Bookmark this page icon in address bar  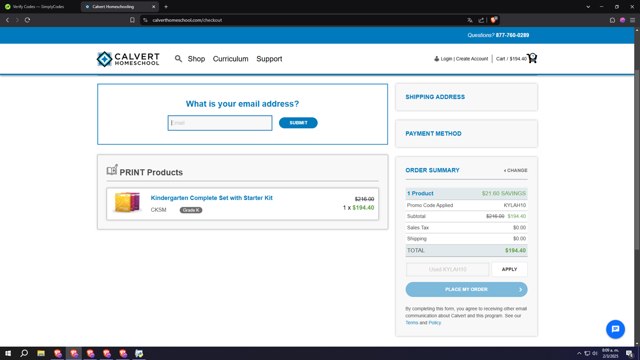coord(132,20)
